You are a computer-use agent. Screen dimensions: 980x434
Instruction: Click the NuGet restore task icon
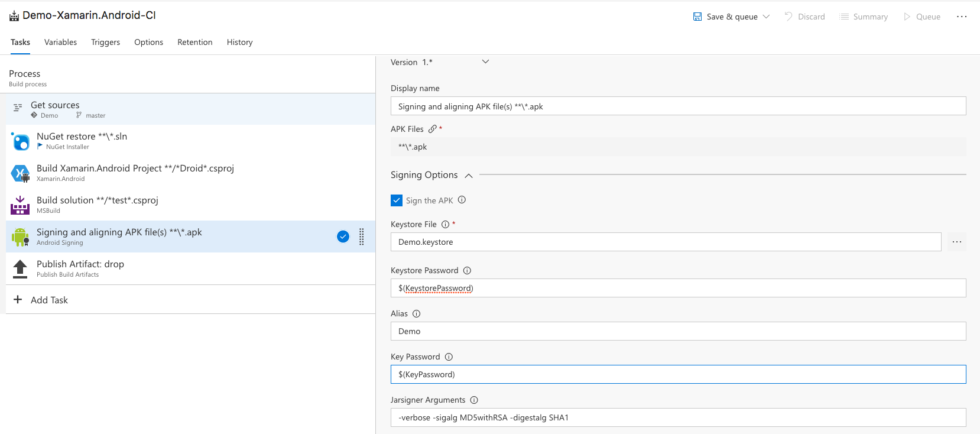[x=20, y=141]
